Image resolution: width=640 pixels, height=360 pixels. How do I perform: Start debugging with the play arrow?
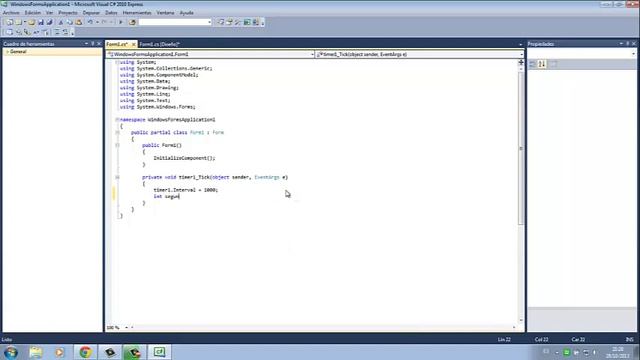pyautogui.click(x=121, y=22)
